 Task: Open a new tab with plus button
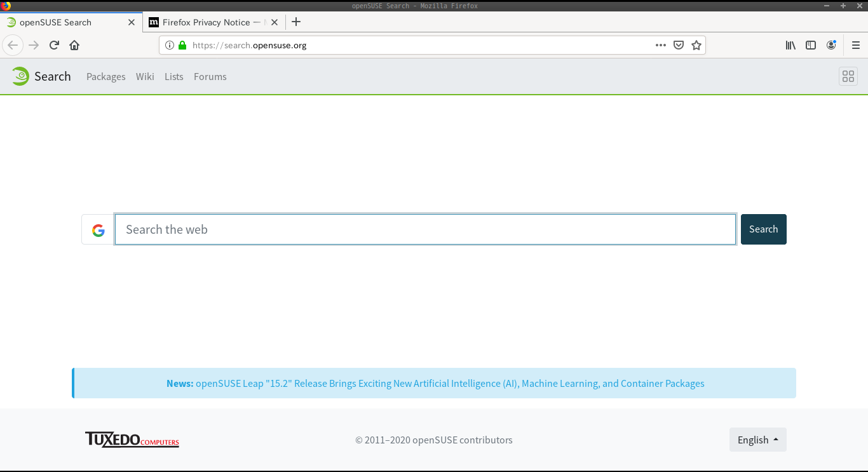tap(295, 22)
